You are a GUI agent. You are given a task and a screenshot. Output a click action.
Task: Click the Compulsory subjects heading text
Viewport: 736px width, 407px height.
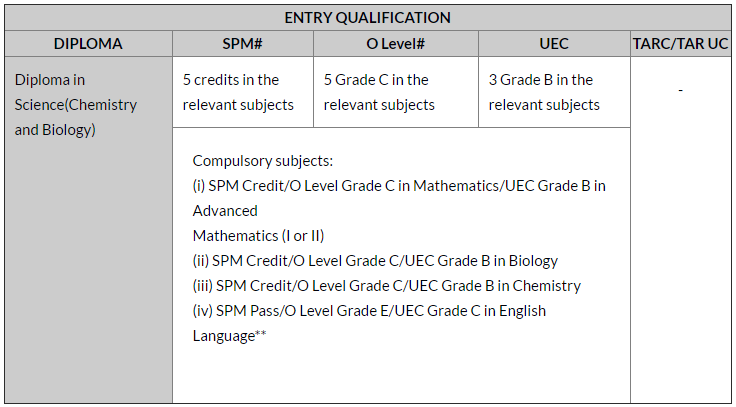coord(263,161)
